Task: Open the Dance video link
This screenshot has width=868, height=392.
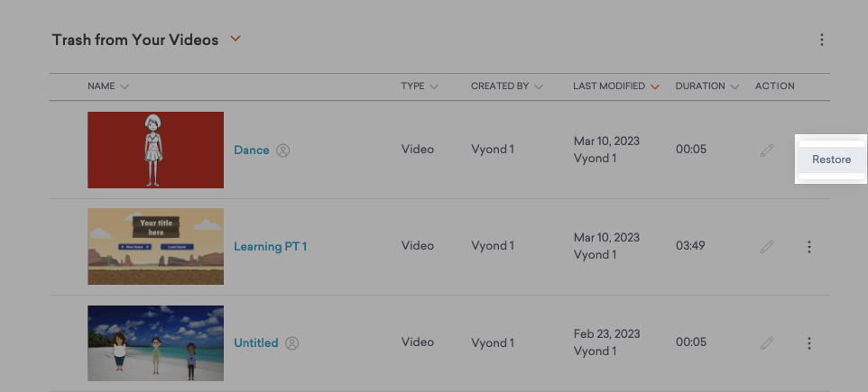Action: [x=251, y=150]
